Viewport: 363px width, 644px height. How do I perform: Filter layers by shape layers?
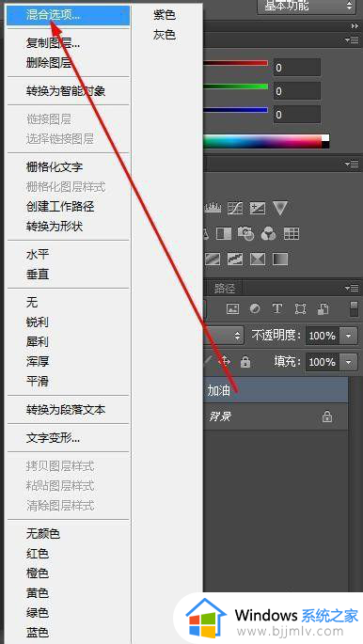click(x=300, y=309)
